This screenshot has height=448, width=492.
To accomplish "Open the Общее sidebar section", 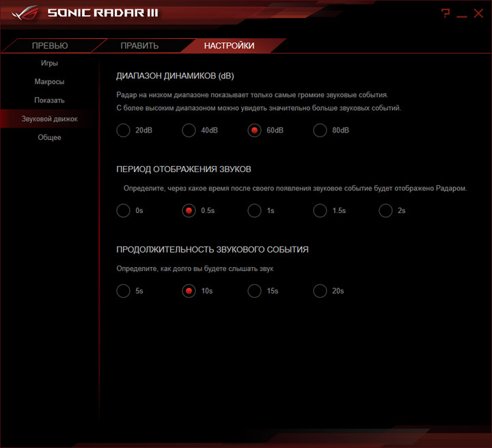I will pos(49,138).
